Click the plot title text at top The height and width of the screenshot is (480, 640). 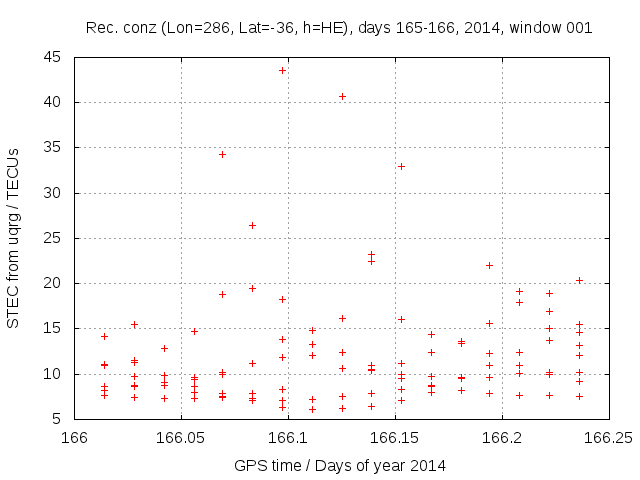[x=339, y=27]
